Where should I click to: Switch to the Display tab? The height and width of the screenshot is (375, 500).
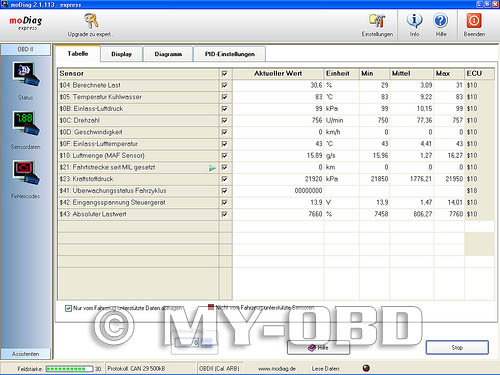(x=121, y=54)
